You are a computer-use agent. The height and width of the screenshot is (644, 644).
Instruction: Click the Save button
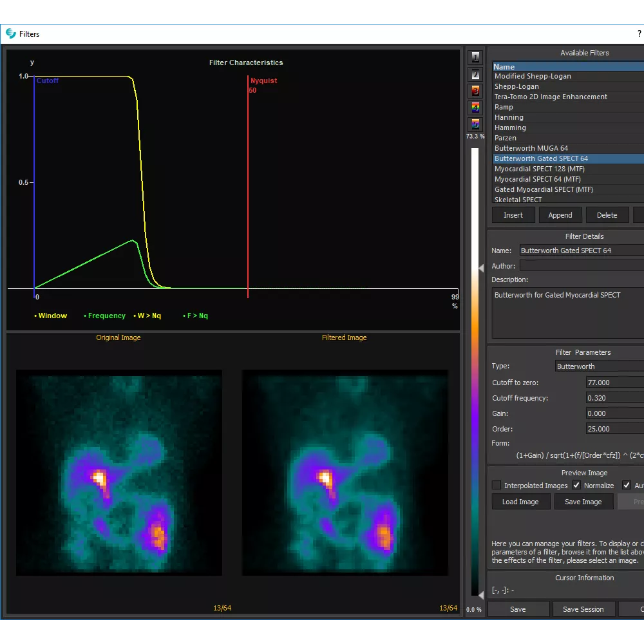coord(518,609)
